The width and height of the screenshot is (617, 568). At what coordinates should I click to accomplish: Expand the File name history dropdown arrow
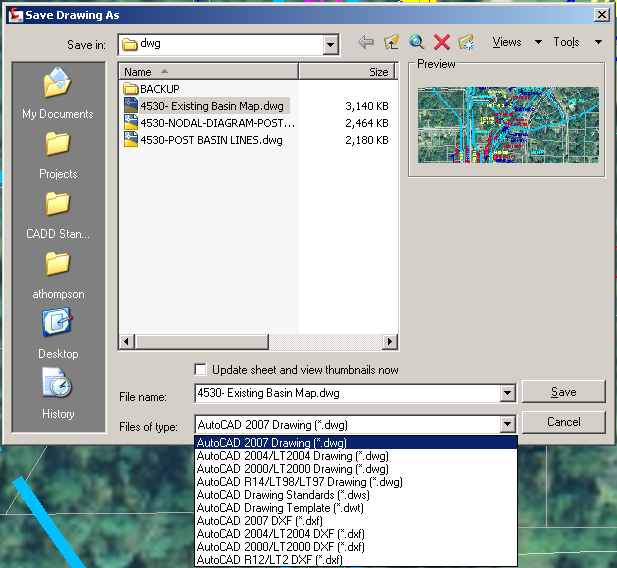tap(508, 393)
